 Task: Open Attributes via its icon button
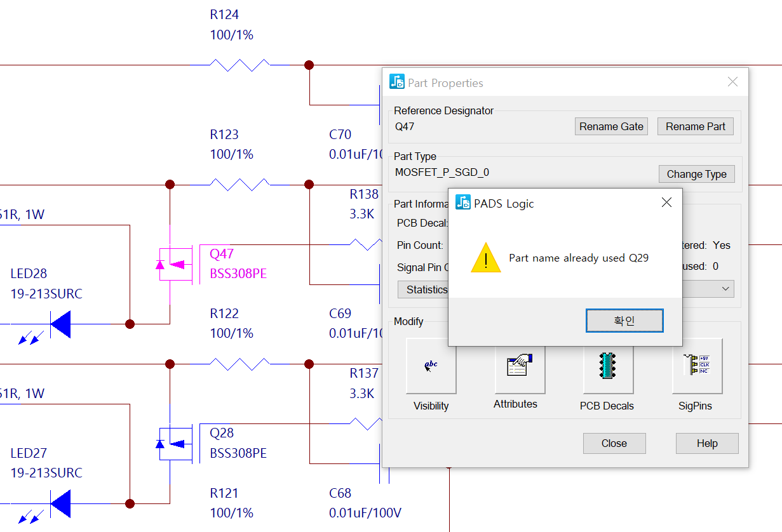[x=520, y=366]
